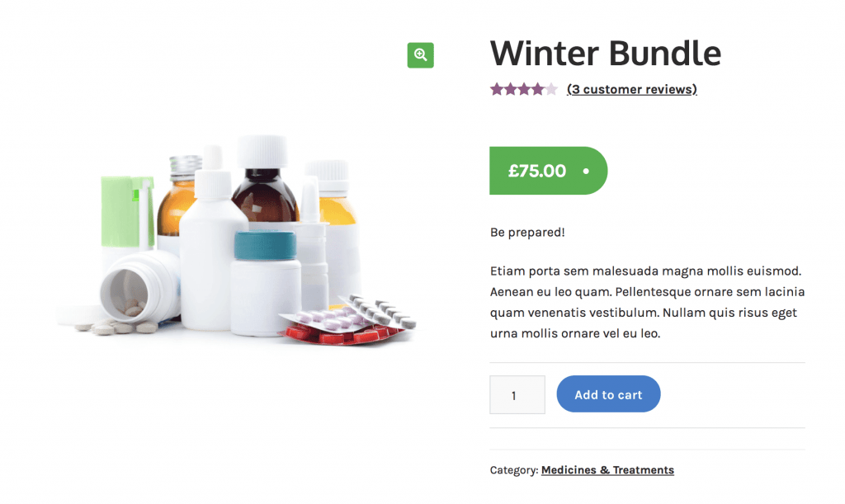Click the £75.00 price badge
Image resolution: width=845 pixels, height=504 pixels.
[x=548, y=171]
